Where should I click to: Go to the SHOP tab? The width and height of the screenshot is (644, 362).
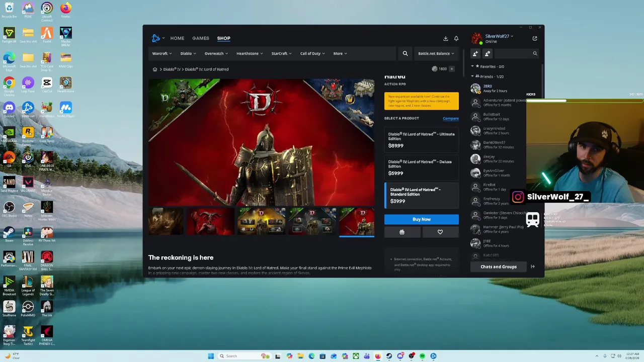tap(223, 38)
